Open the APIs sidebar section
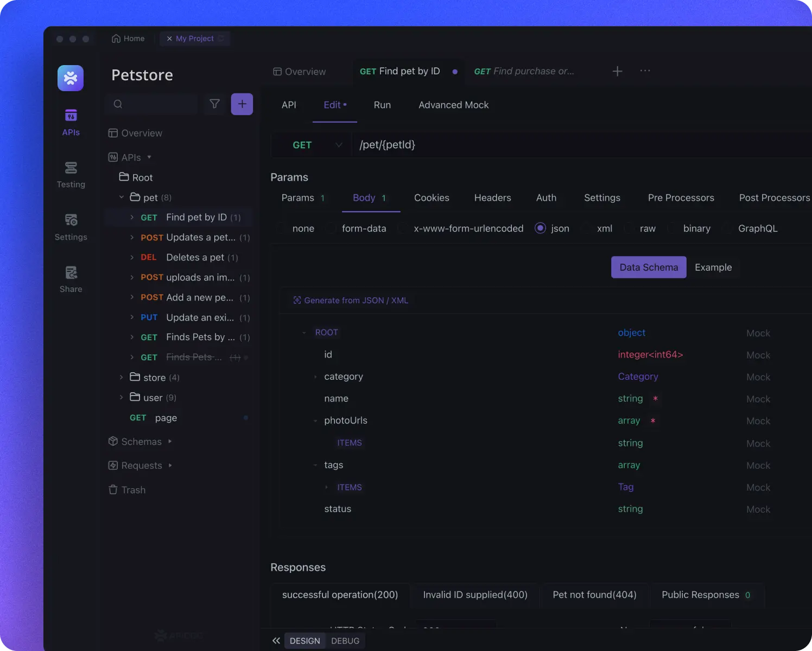 click(x=71, y=123)
